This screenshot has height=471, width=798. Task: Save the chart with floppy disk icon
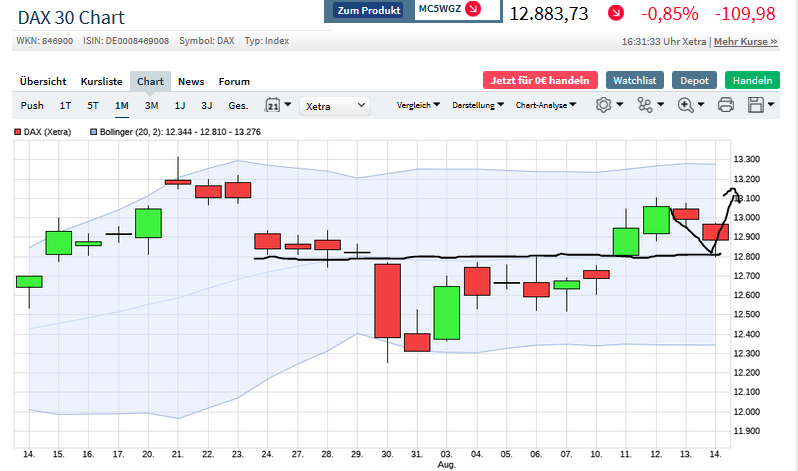click(x=756, y=105)
